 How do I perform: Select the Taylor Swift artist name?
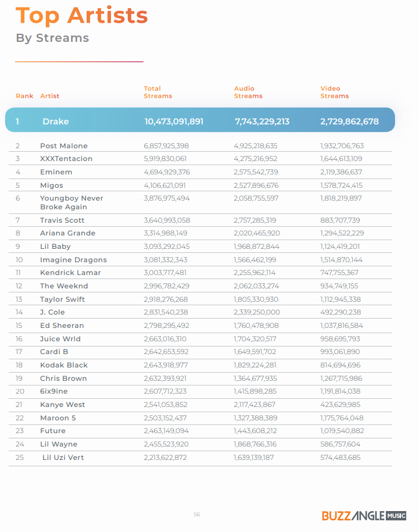click(62, 299)
